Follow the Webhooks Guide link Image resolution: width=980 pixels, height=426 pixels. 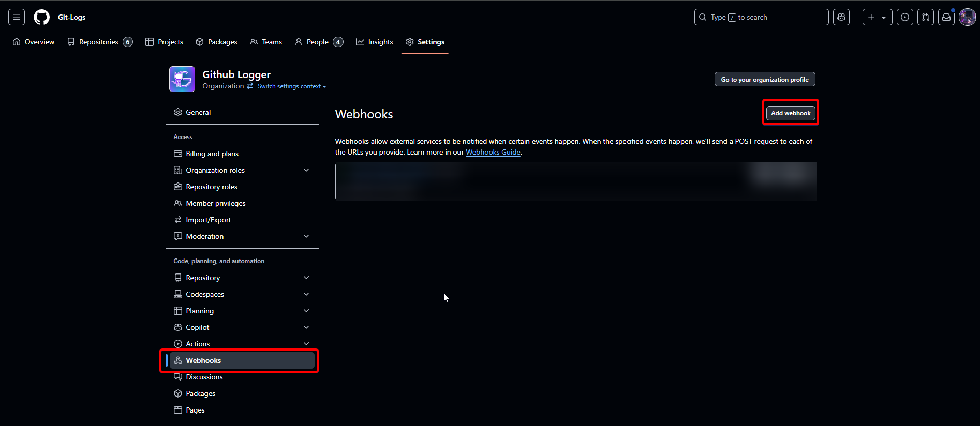tap(493, 152)
